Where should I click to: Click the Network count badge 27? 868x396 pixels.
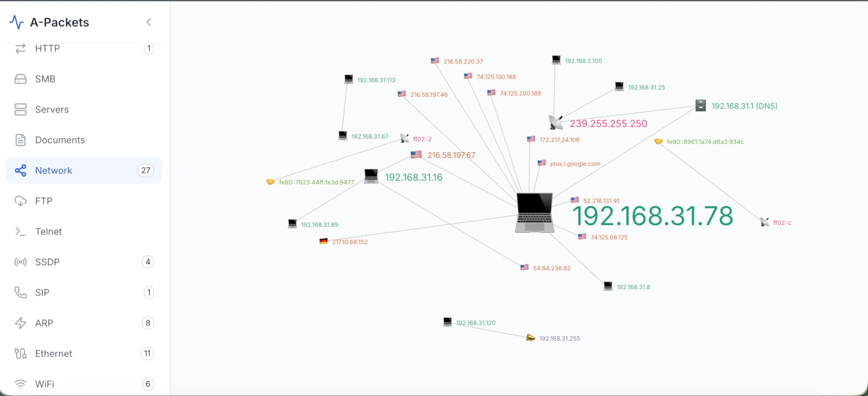pyautogui.click(x=146, y=170)
